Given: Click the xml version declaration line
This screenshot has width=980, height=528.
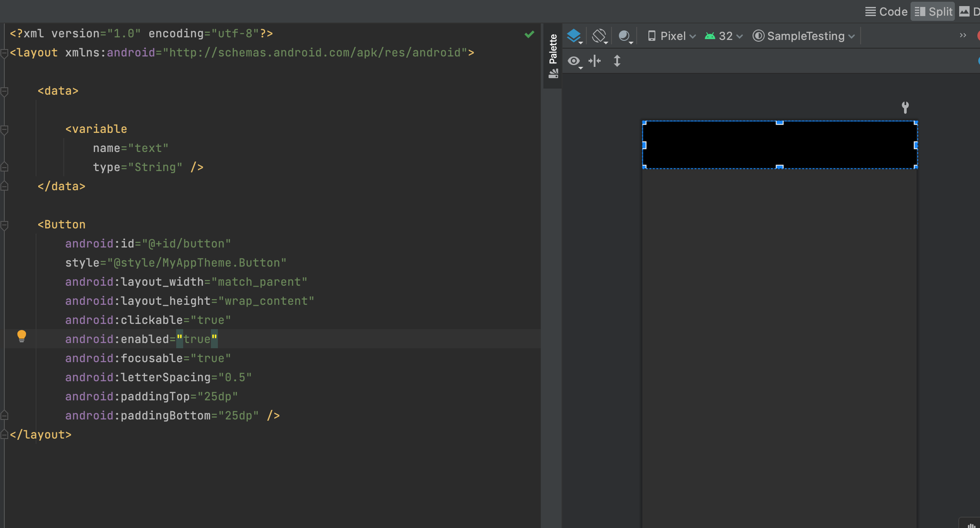Looking at the screenshot, I should pos(141,33).
